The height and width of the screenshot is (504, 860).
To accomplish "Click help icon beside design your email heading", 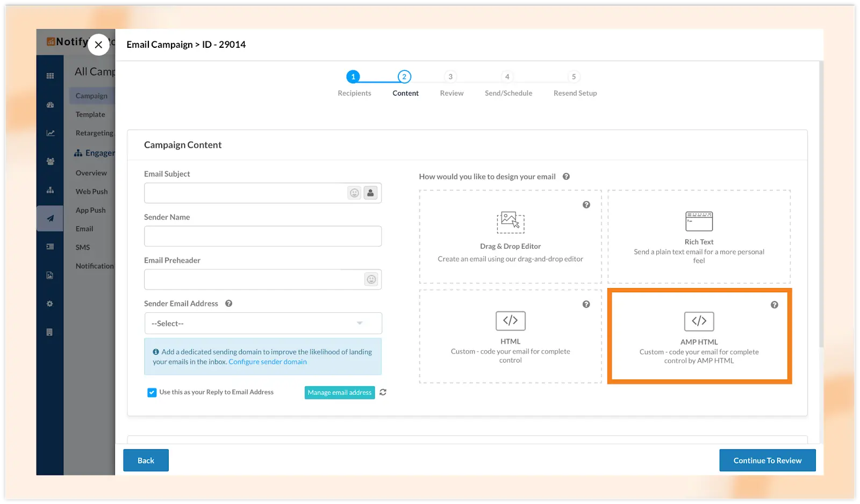I will point(566,177).
